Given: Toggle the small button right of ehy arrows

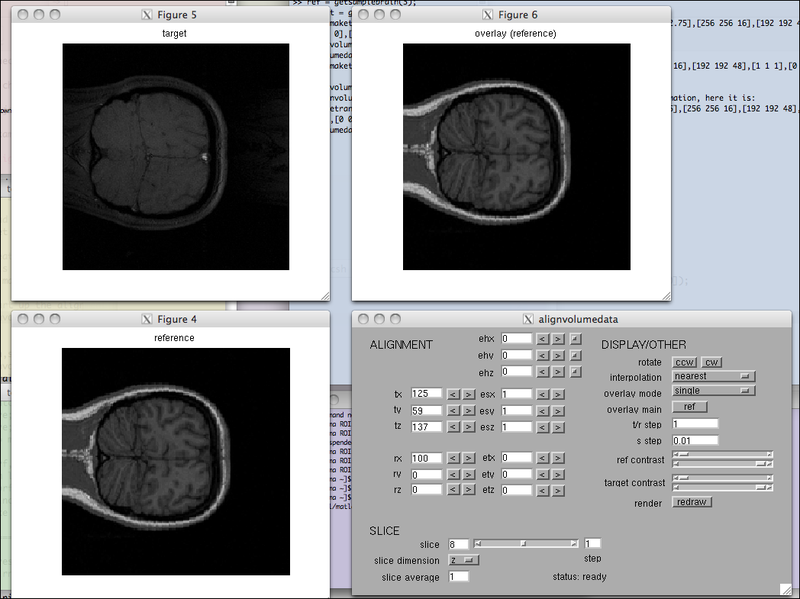Looking at the screenshot, I should tap(575, 356).
